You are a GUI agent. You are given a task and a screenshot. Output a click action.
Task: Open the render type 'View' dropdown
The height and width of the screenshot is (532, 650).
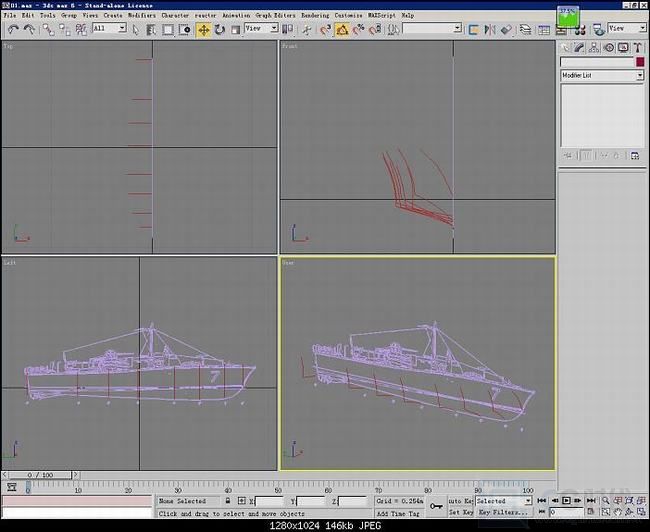[627, 28]
